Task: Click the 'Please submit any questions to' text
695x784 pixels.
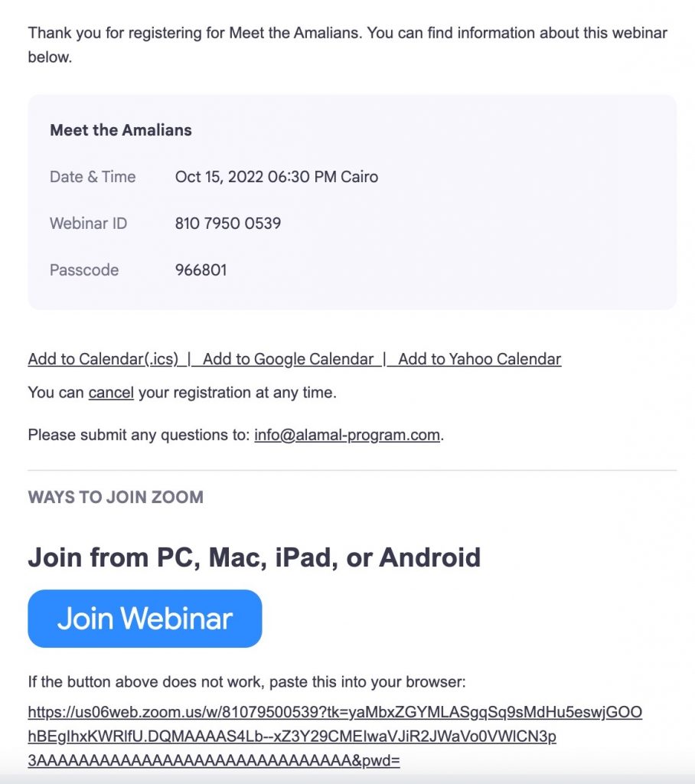Action: pos(139,436)
